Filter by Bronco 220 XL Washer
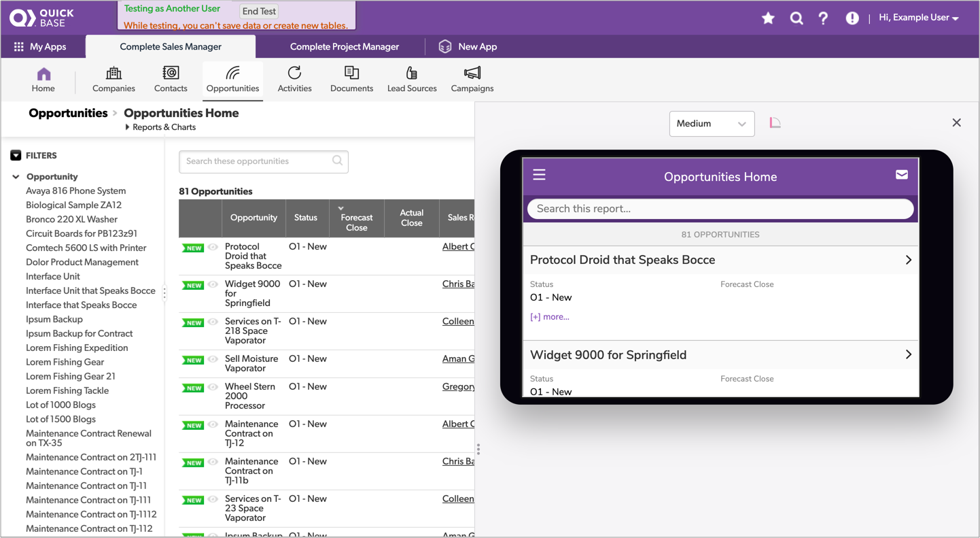This screenshot has height=538, width=980. [71, 220]
